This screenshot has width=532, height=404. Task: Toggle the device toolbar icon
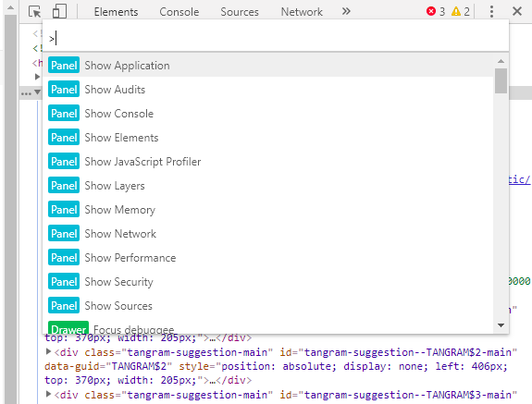click(59, 11)
